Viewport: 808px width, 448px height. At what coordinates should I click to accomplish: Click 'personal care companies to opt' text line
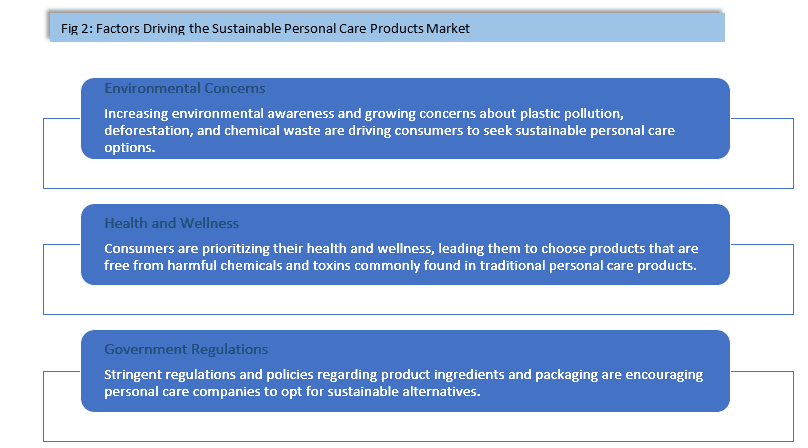292,391
